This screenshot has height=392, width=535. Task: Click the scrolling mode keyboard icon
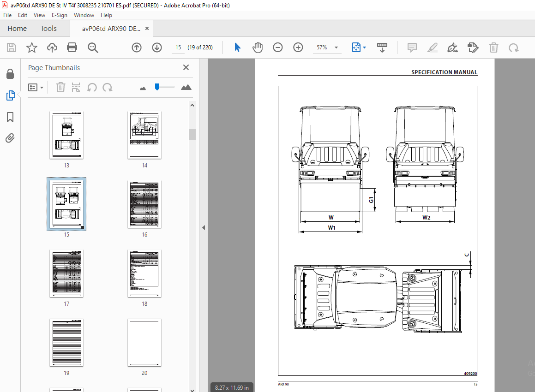382,48
